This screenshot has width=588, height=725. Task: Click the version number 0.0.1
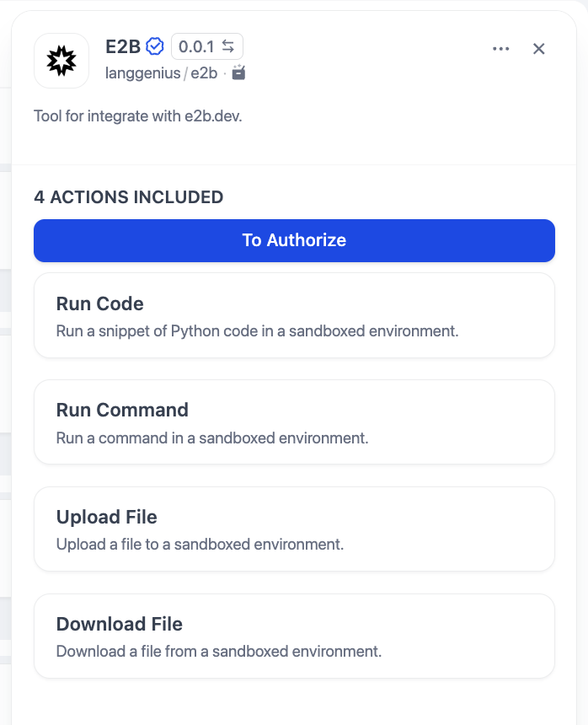tap(196, 46)
